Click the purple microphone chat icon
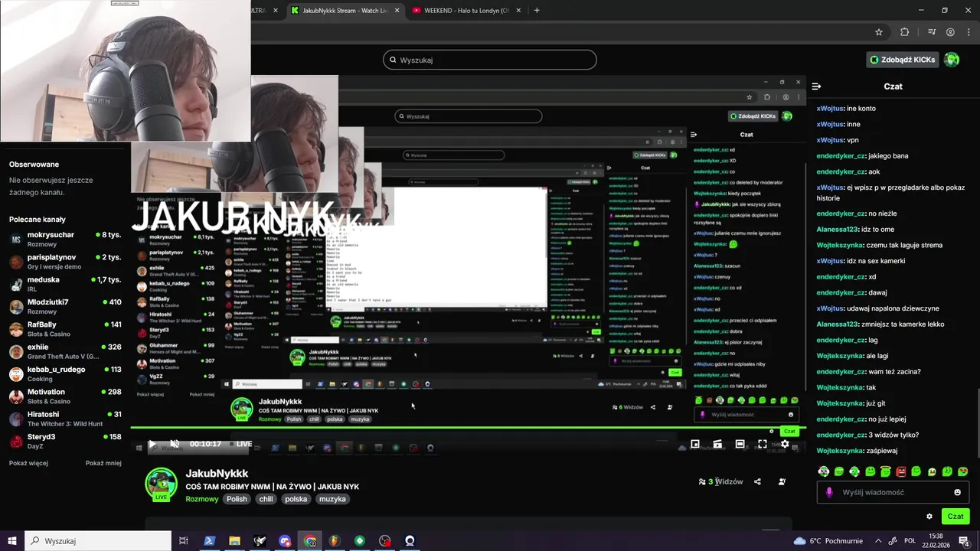This screenshot has width=980, height=551. [x=829, y=492]
